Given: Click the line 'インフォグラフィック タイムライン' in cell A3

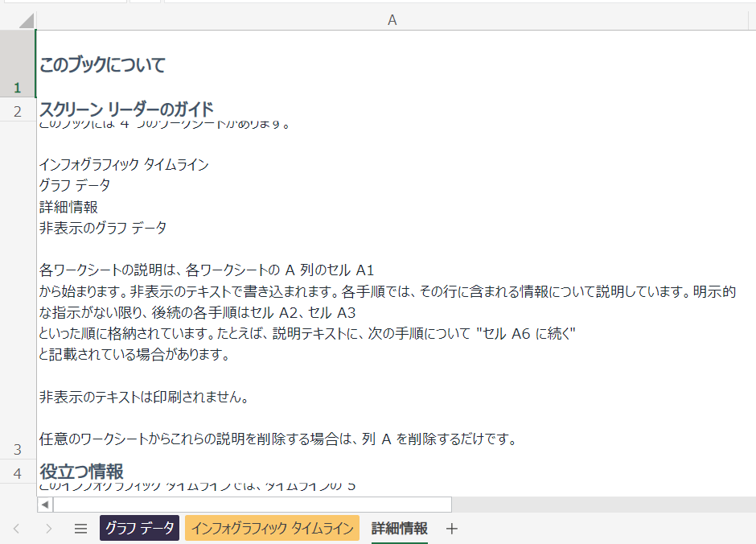Looking at the screenshot, I should 124,164.
